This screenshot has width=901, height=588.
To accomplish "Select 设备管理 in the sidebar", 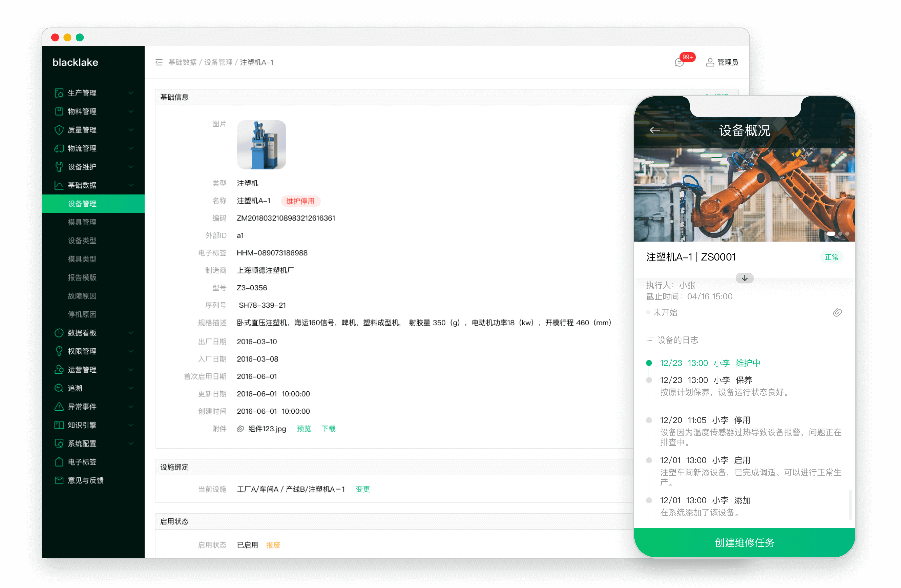I will tap(93, 204).
